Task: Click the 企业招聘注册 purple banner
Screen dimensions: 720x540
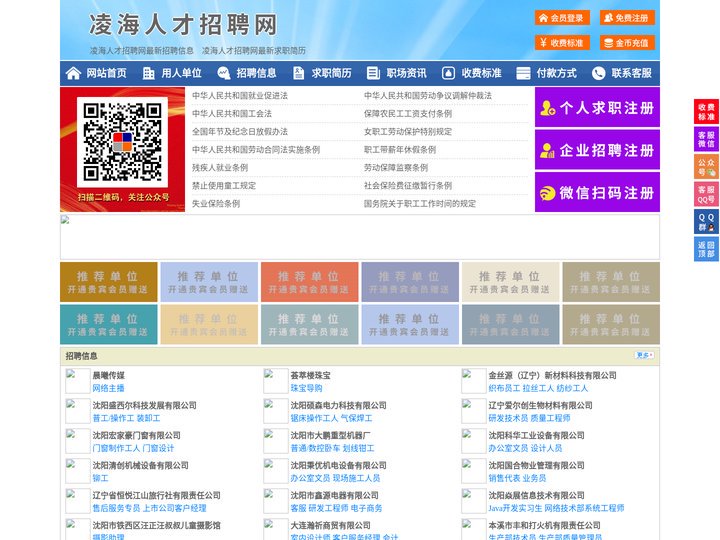Action: 597,150
